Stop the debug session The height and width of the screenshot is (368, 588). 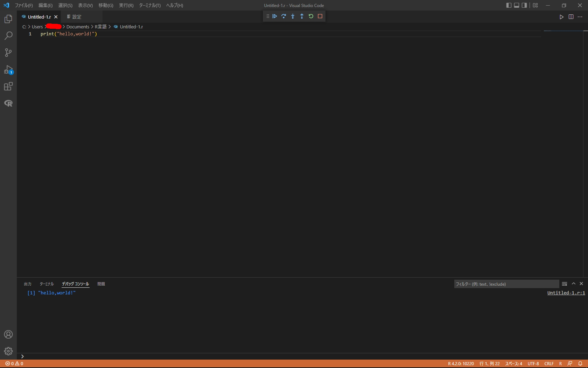point(320,16)
